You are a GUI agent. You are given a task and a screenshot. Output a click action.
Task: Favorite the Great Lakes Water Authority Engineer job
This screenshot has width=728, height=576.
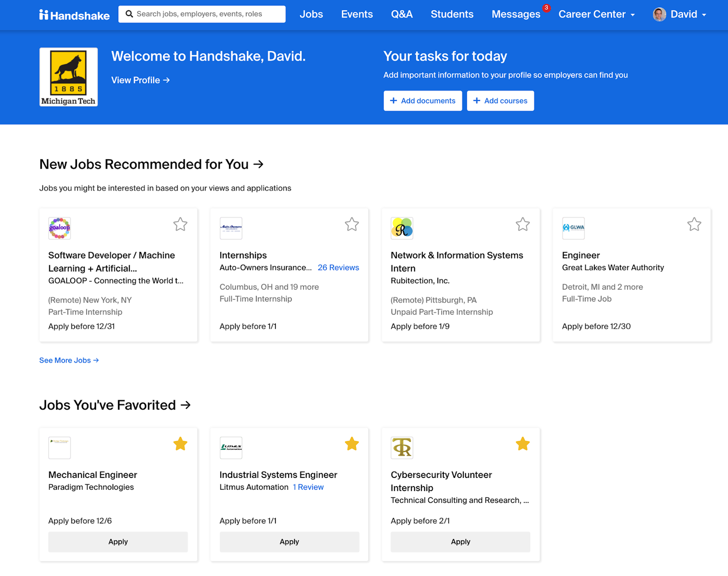coord(694,224)
